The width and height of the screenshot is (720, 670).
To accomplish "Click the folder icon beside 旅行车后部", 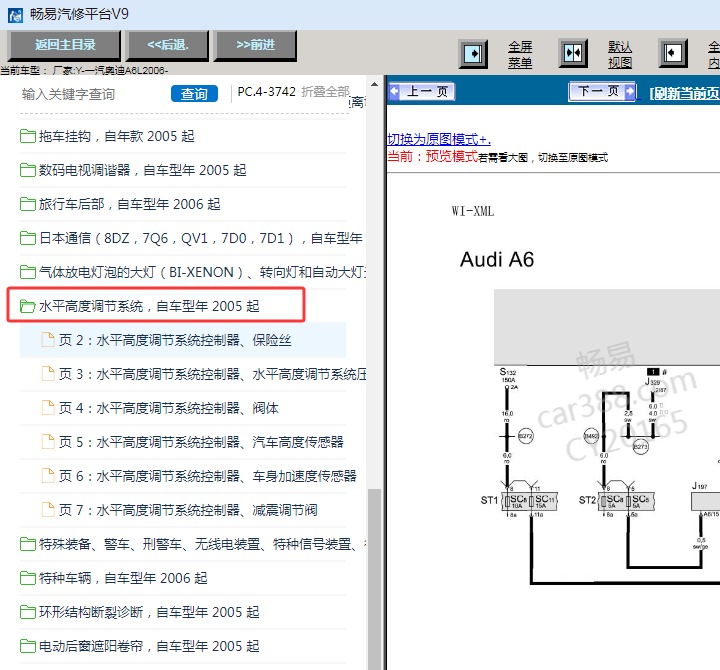I will 28,204.
